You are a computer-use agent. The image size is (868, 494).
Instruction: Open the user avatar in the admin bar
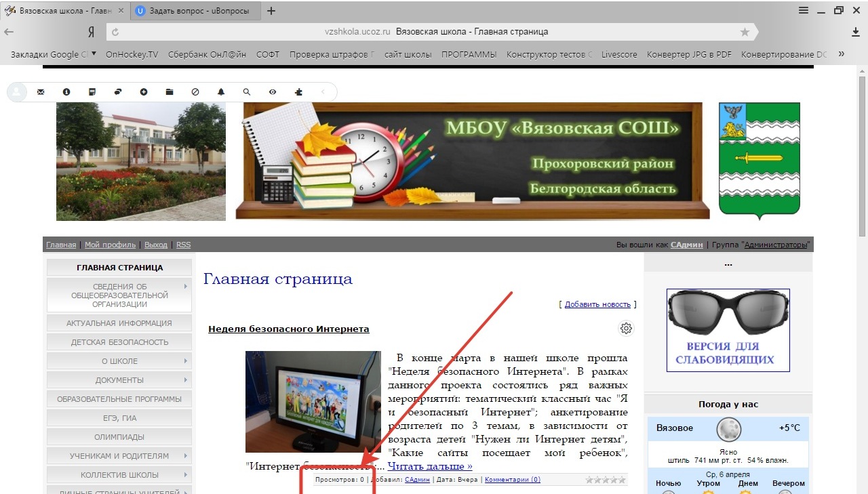point(17,92)
